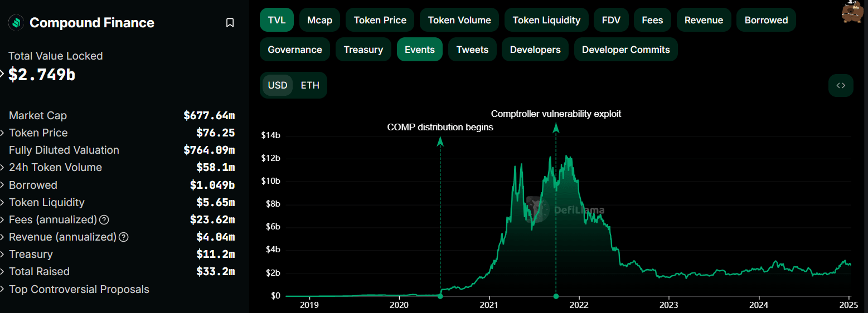This screenshot has height=313, width=868.
Task: Click the Token Price value $76.25
Action: (x=216, y=133)
